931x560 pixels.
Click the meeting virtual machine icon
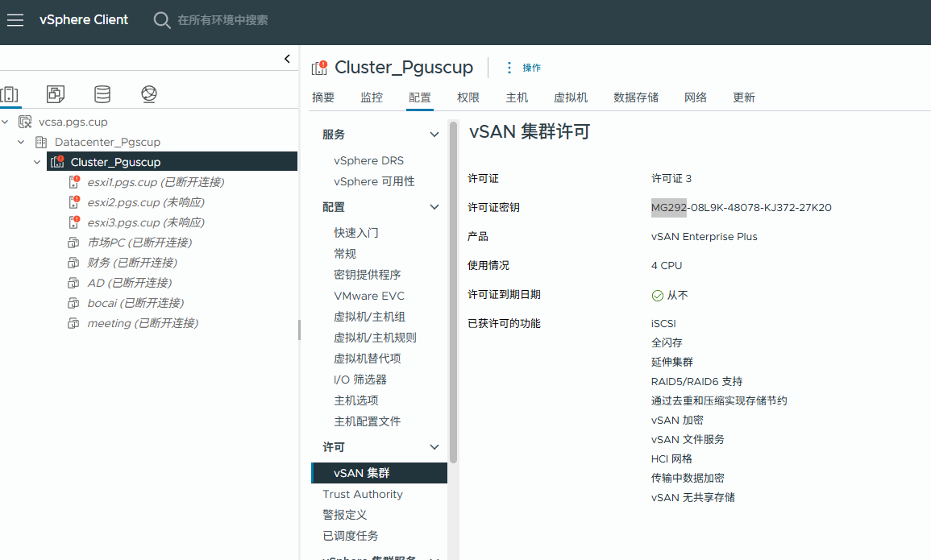(73, 323)
